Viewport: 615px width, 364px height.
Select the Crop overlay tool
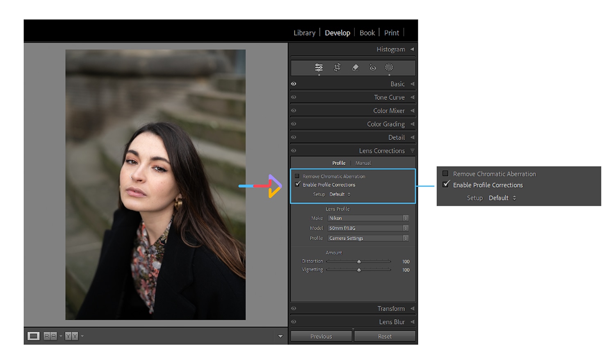[x=337, y=67]
